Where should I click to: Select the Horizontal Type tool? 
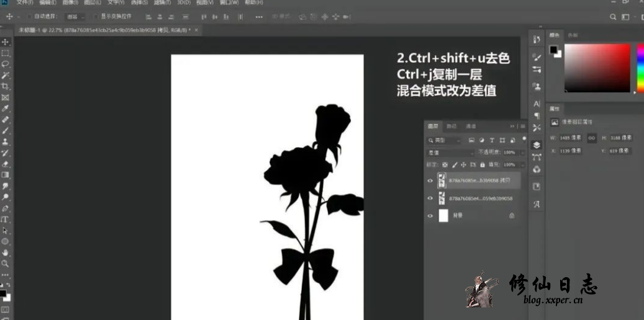[5, 219]
